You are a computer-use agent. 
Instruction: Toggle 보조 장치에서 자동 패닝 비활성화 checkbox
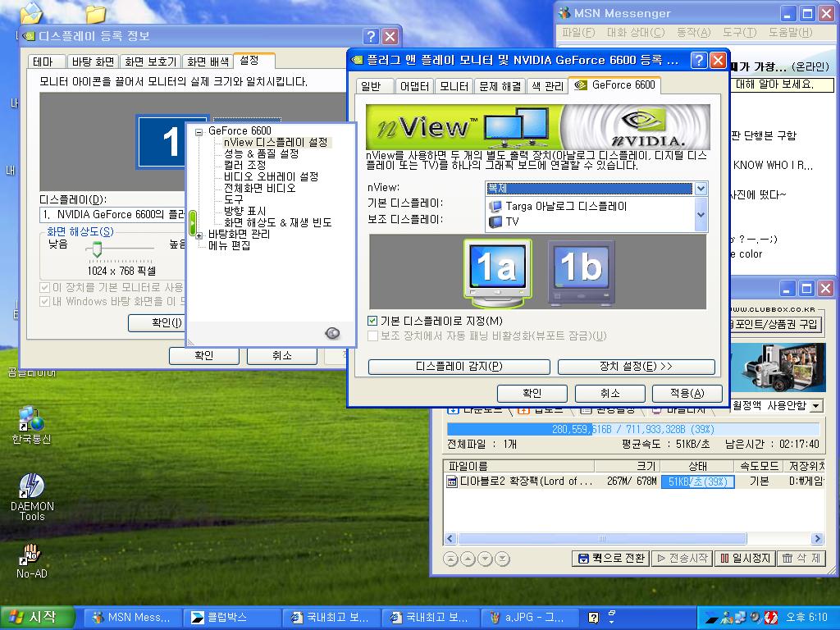372,336
